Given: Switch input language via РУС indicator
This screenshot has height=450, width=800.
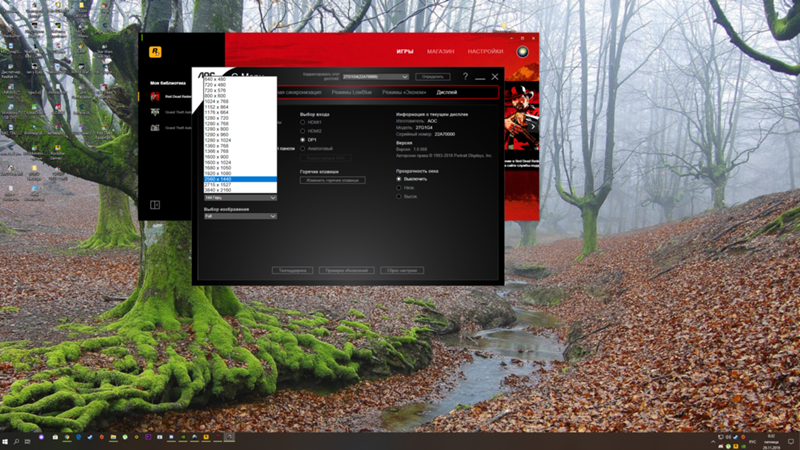Looking at the screenshot, I should (753, 442).
